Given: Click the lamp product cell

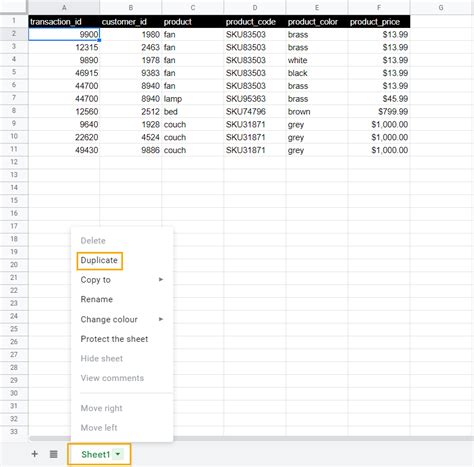Looking at the screenshot, I should (193, 99).
